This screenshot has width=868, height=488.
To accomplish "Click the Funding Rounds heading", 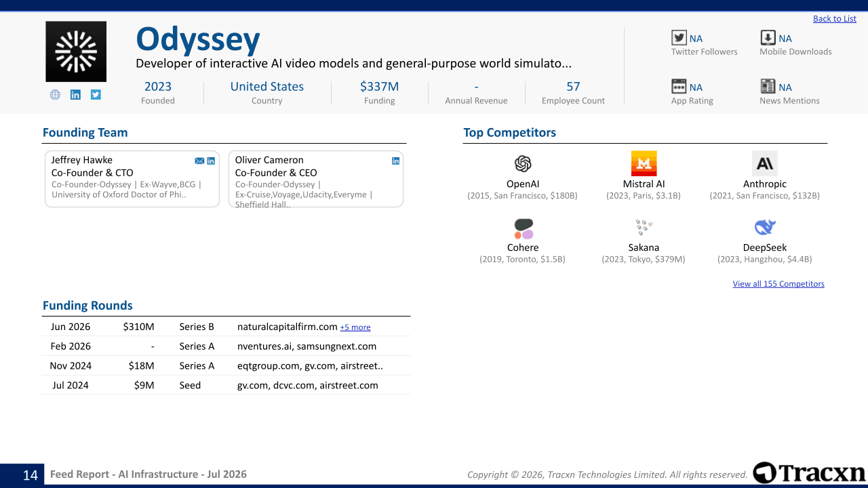I will 87,306.
